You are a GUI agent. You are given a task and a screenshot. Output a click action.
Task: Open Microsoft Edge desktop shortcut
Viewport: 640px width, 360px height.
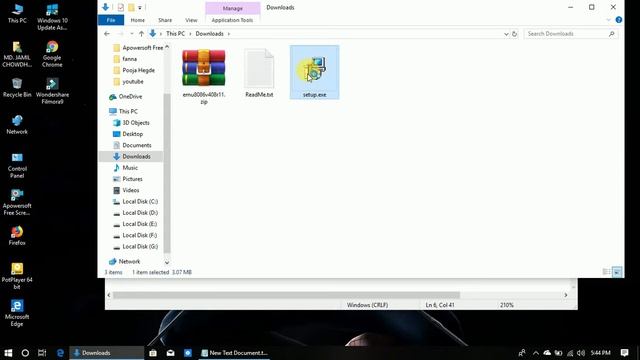click(17, 313)
